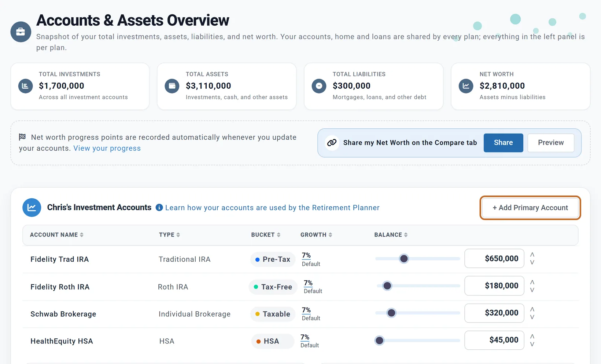
Task: Decrease Fidelity Roth IRA balance with down arrow
Action: 532,290
